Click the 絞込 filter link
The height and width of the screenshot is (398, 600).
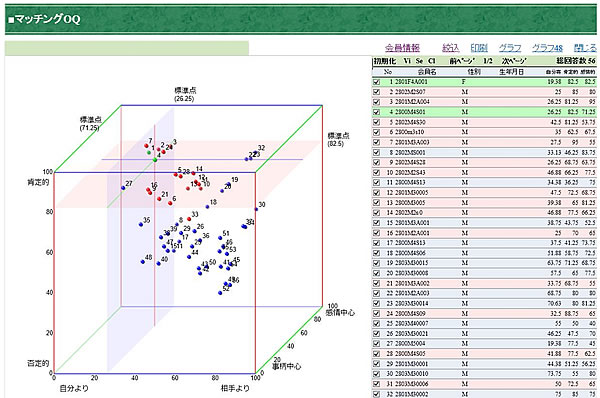(450, 48)
